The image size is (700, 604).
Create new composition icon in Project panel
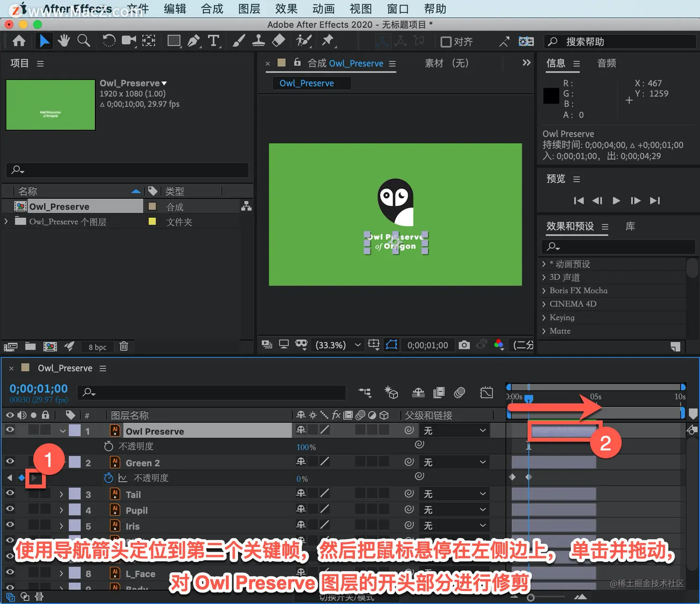(x=50, y=346)
